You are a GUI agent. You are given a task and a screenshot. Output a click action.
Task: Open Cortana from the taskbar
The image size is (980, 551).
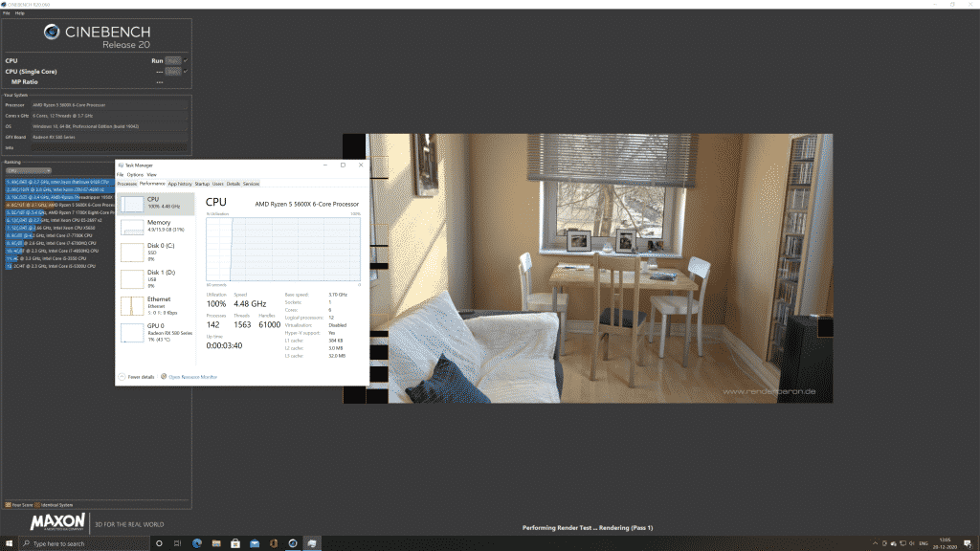pos(159,543)
